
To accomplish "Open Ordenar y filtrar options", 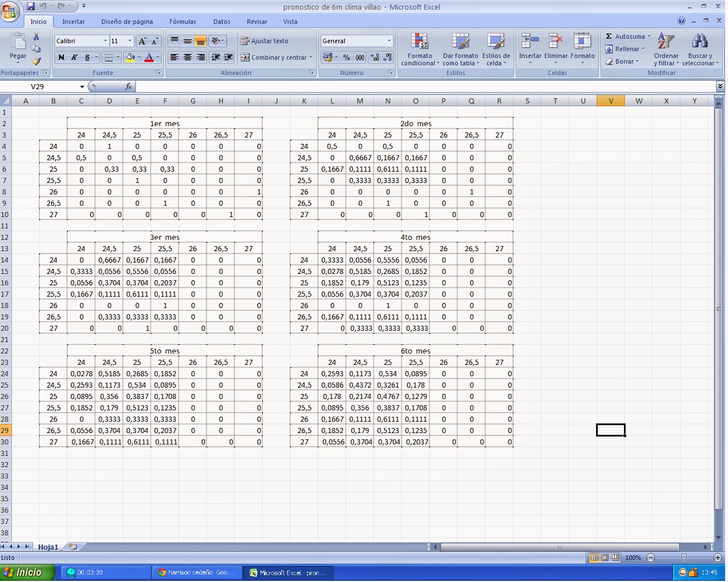I will (666, 49).
